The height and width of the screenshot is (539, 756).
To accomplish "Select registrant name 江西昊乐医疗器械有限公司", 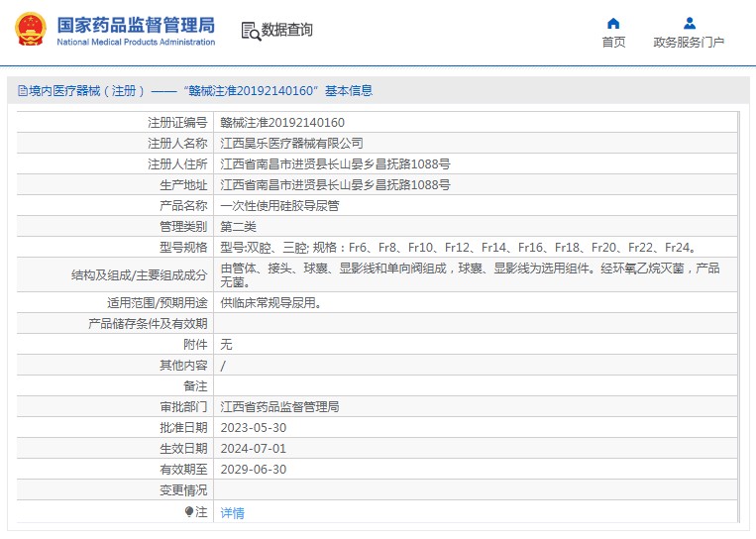I will [291, 144].
